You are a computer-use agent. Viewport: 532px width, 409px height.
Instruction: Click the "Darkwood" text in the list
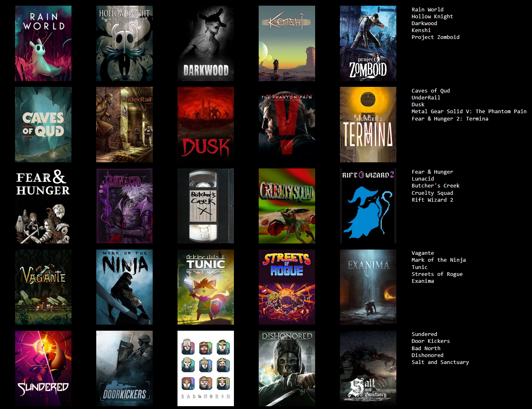[424, 23]
